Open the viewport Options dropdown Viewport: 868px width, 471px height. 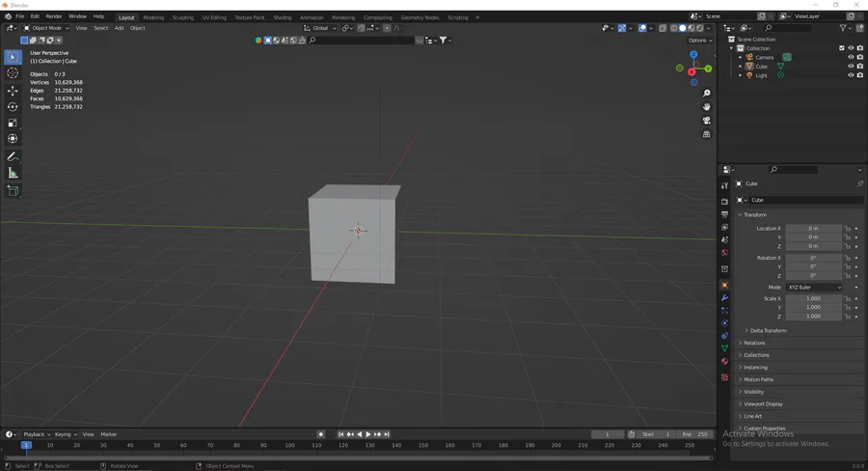700,41
